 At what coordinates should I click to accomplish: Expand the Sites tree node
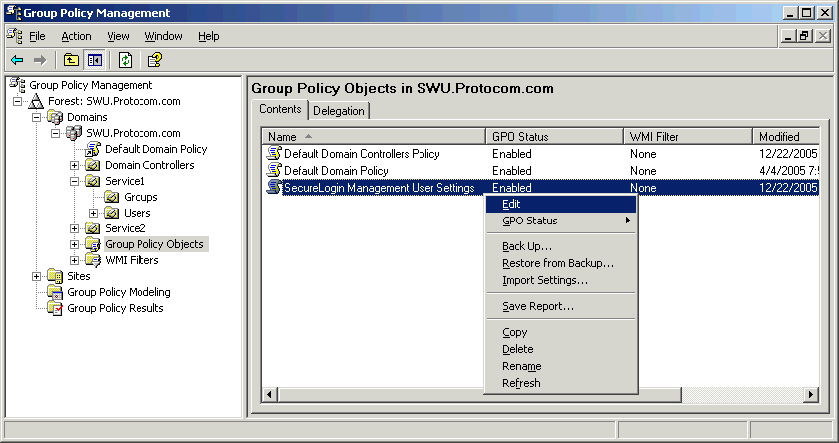click(x=37, y=276)
